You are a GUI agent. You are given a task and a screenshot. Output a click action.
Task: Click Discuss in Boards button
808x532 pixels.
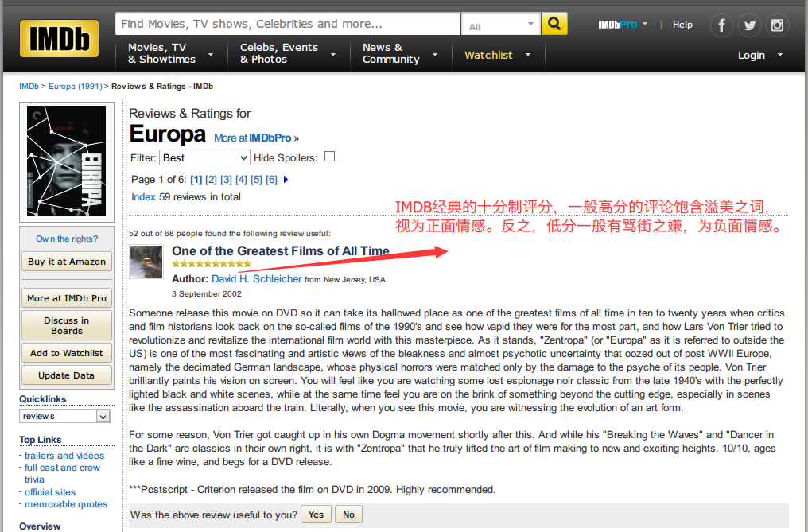click(67, 325)
